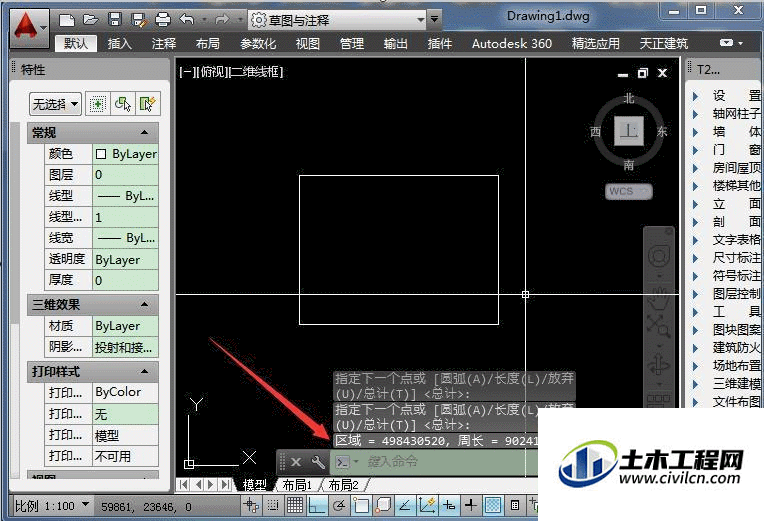Toggle 3D Object Snap in status bar
Screen dimensions: 764x521
click(x=383, y=505)
